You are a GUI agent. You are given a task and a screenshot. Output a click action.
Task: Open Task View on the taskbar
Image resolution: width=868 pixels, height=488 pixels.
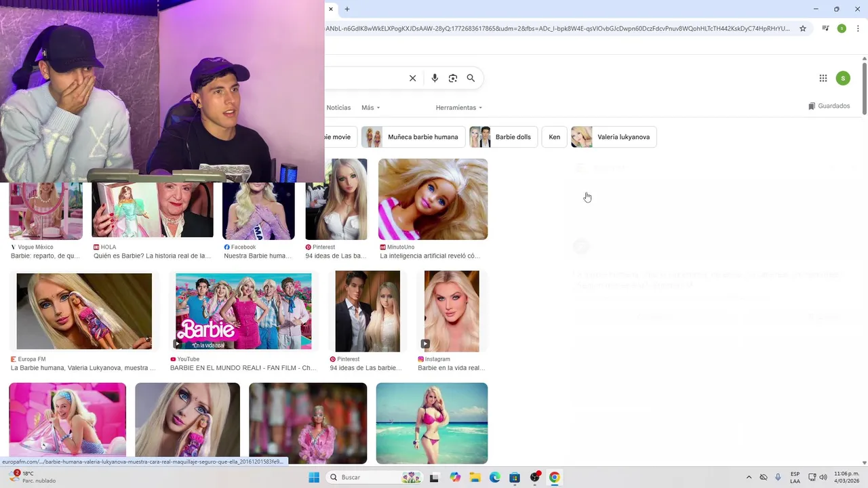click(x=434, y=477)
